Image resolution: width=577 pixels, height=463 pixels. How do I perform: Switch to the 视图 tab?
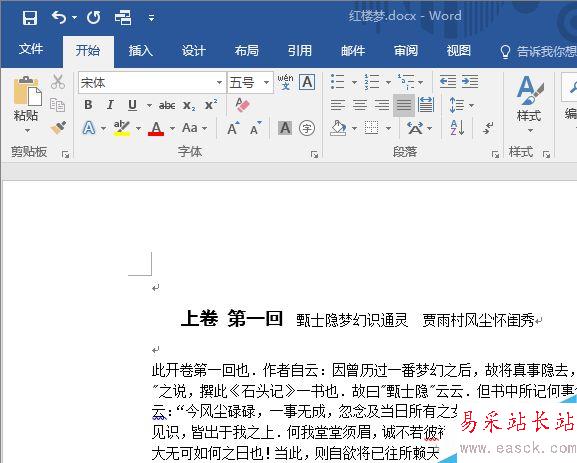[x=459, y=50]
